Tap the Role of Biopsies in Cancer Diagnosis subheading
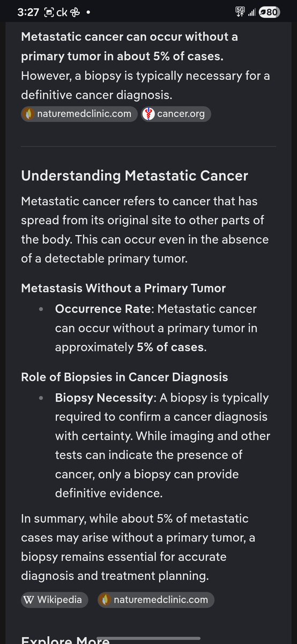297x644 pixels. (x=124, y=377)
